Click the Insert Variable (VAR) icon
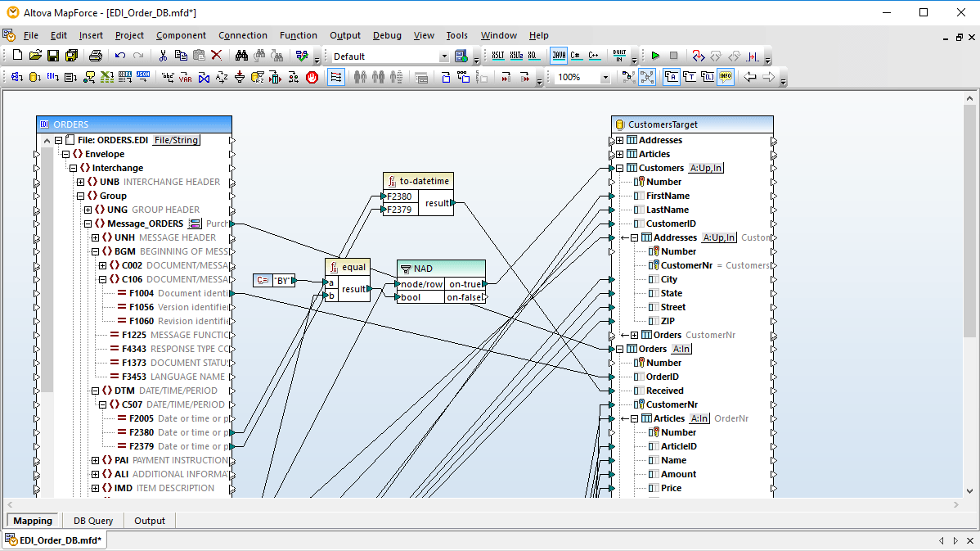Viewport: 980px width, 551px height. [x=186, y=77]
